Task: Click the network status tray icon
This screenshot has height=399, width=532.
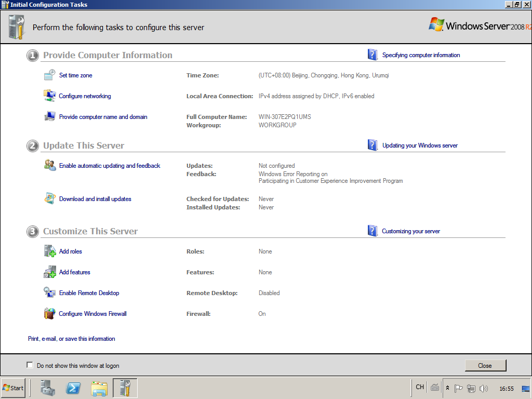Action: point(471,388)
